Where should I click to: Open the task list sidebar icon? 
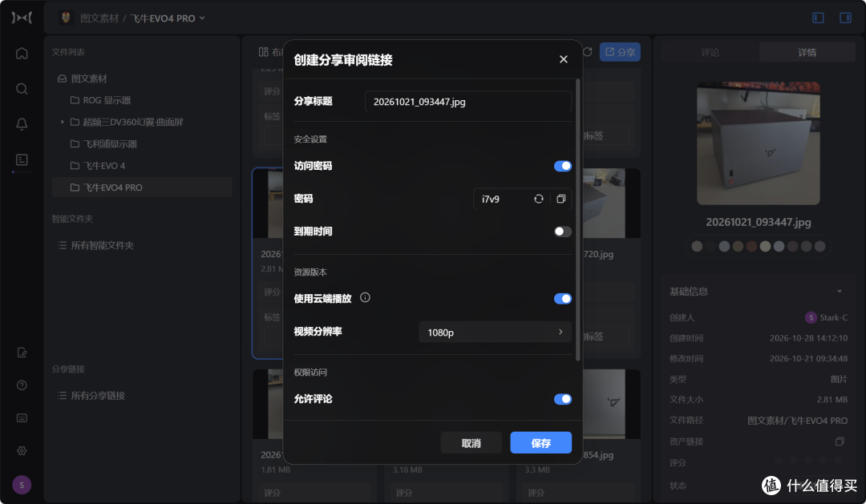pyautogui.click(x=22, y=159)
